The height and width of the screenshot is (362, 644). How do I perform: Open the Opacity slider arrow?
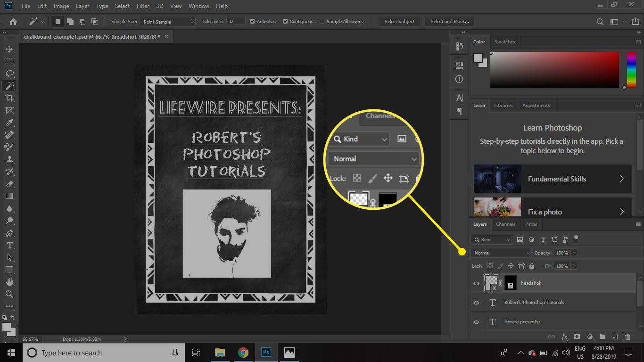574,253
